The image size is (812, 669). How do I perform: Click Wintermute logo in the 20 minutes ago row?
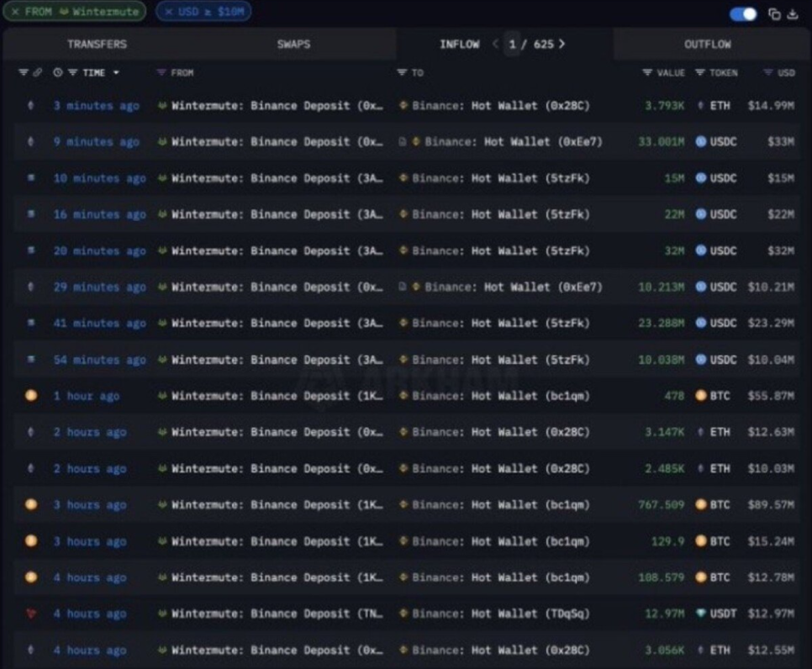point(162,250)
